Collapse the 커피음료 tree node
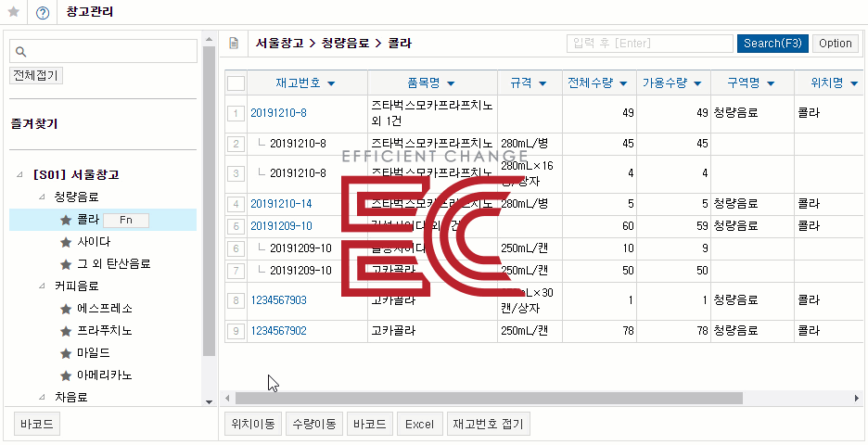 pos(42,286)
